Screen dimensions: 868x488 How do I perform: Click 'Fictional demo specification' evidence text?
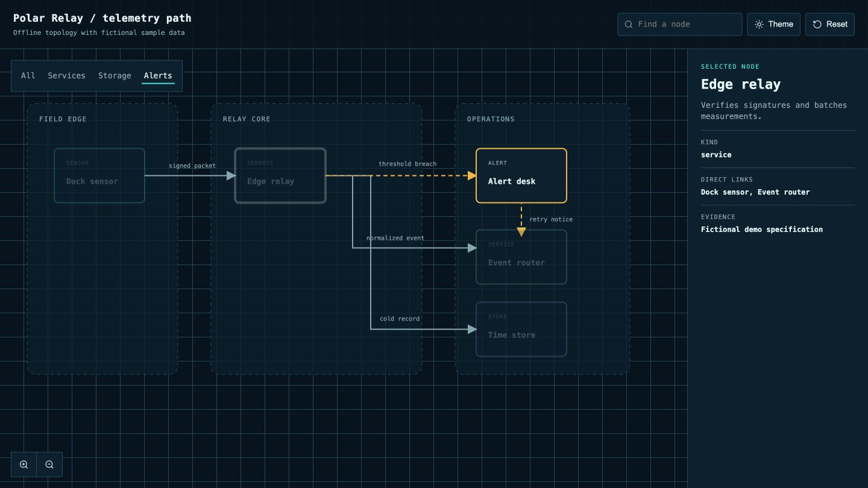(762, 230)
